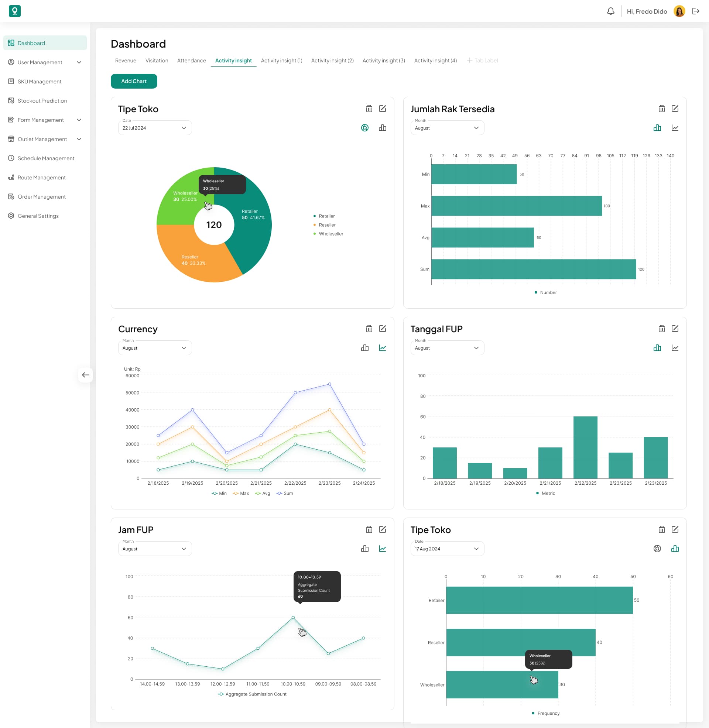Switch to the Attendance tab
This screenshot has height=728, width=709.
[x=191, y=61]
